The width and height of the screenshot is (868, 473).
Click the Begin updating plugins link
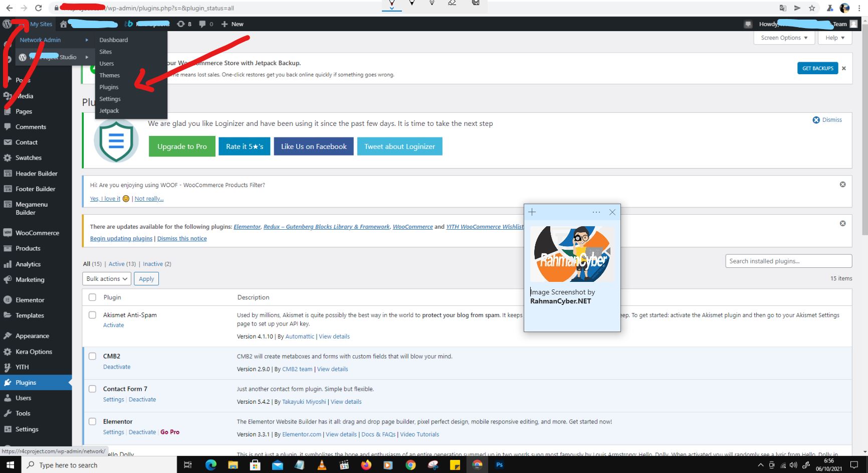121,238
